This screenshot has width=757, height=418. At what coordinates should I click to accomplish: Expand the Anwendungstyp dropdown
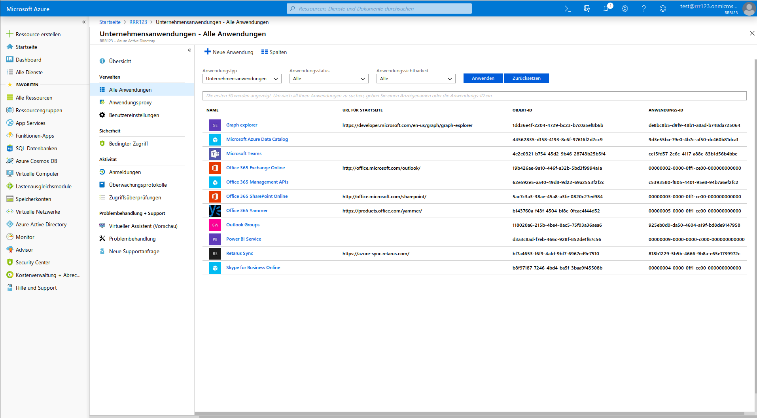[x=242, y=77]
